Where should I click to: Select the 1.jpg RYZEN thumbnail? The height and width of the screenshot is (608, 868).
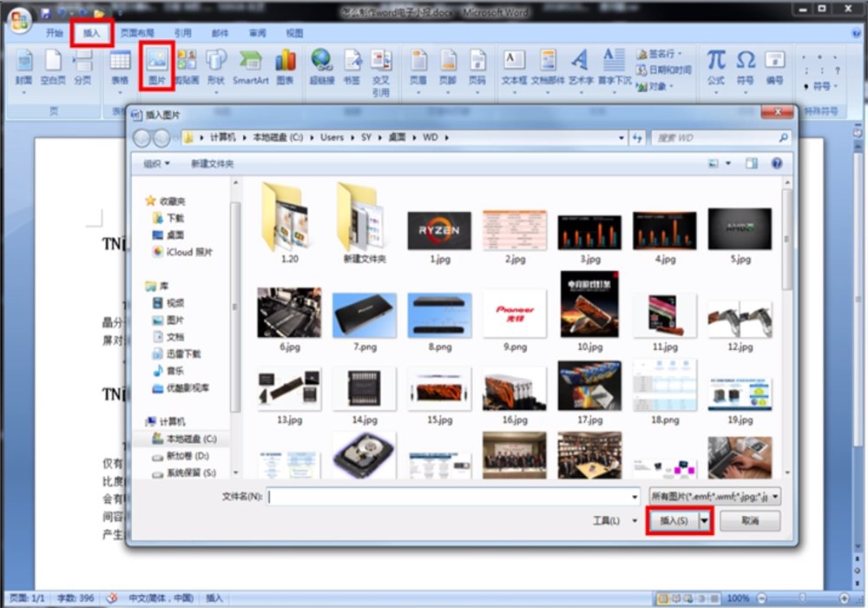(439, 230)
